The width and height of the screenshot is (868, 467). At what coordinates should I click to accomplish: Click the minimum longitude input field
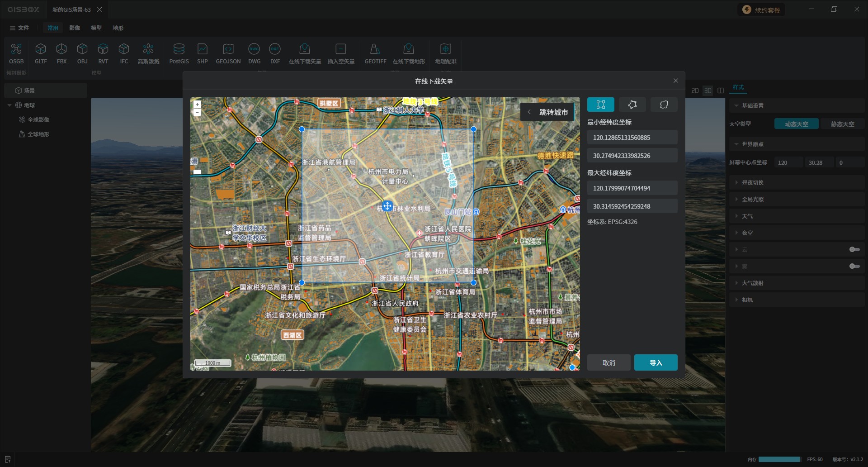click(632, 138)
